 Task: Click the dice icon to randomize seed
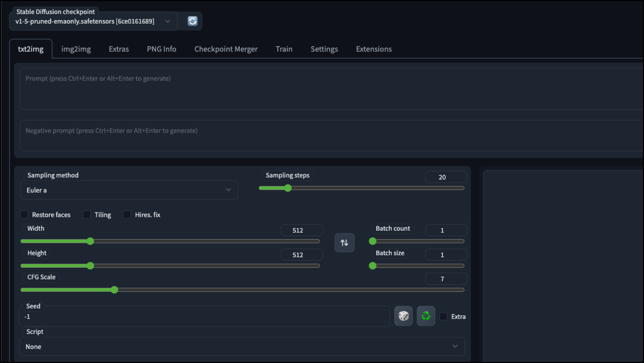(403, 316)
